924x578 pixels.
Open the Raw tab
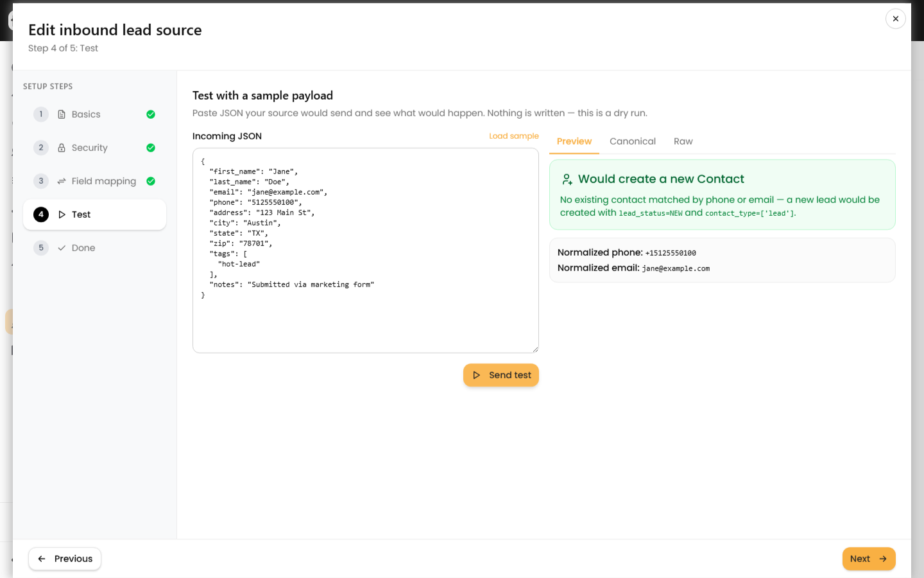[x=683, y=141]
